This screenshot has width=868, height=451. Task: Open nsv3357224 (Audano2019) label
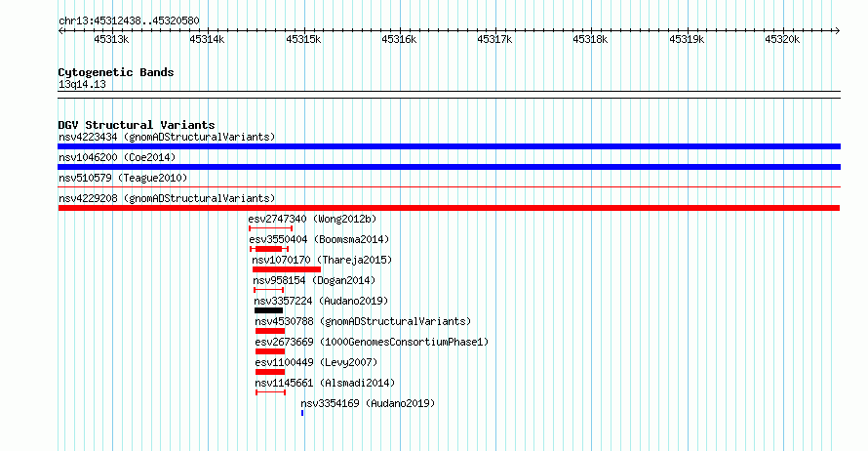tap(321, 301)
